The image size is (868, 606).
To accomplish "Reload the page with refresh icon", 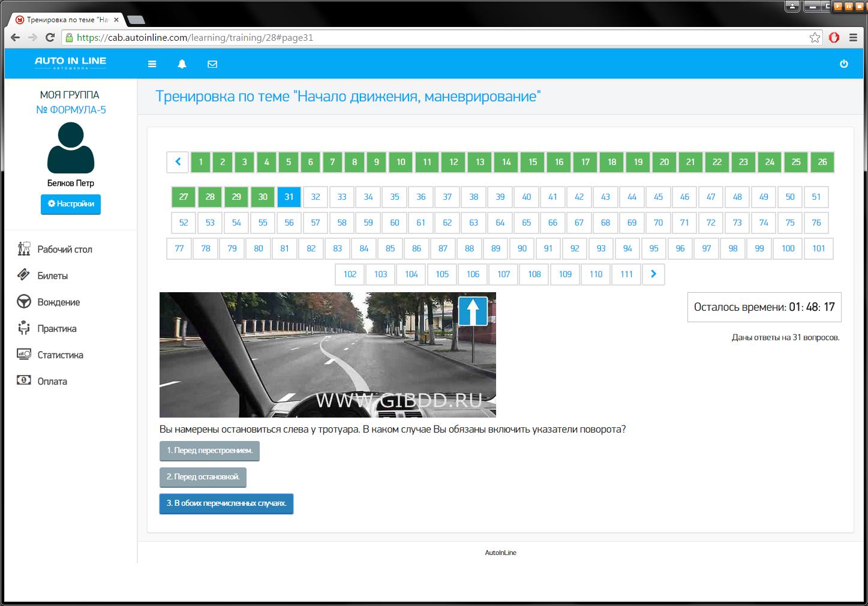I will point(50,37).
